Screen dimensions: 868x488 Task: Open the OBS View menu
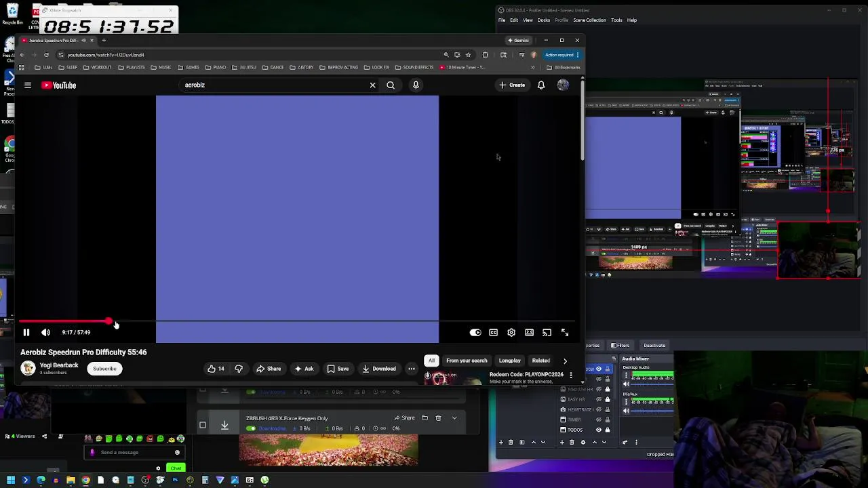(528, 20)
